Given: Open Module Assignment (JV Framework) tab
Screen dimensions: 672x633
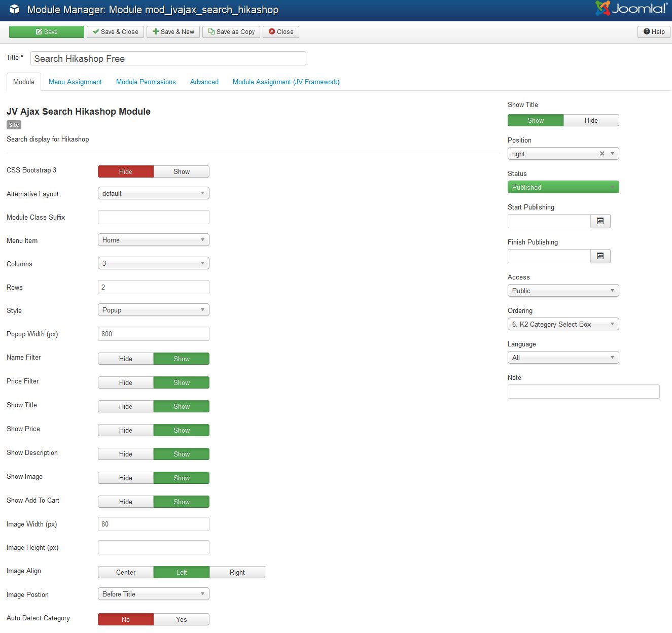Looking at the screenshot, I should pyautogui.click(x=286, y=82).
